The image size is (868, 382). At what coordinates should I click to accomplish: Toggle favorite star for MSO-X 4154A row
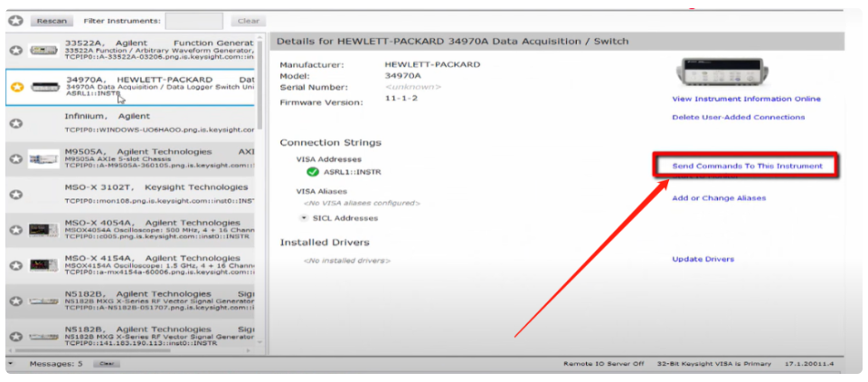[17, 265]
